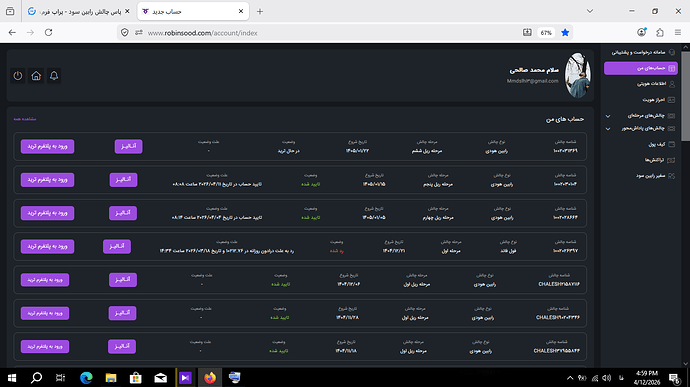Go to home via house icon
The height and width of the screenshot is (387, 690).
pos(36,76)
